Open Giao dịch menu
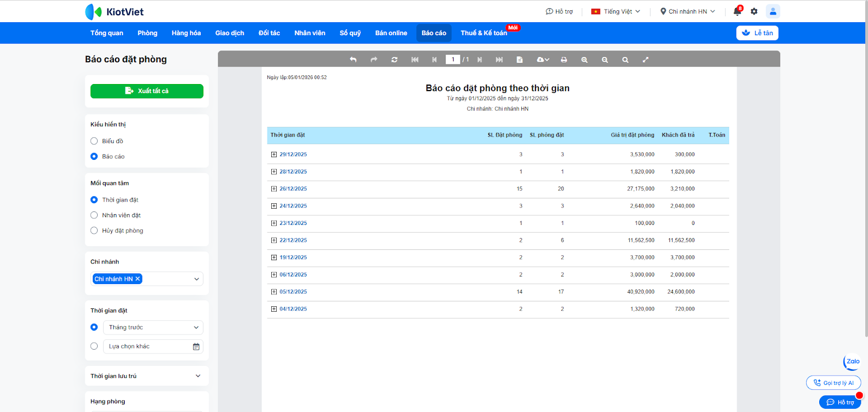 click(x=229, y=33)
